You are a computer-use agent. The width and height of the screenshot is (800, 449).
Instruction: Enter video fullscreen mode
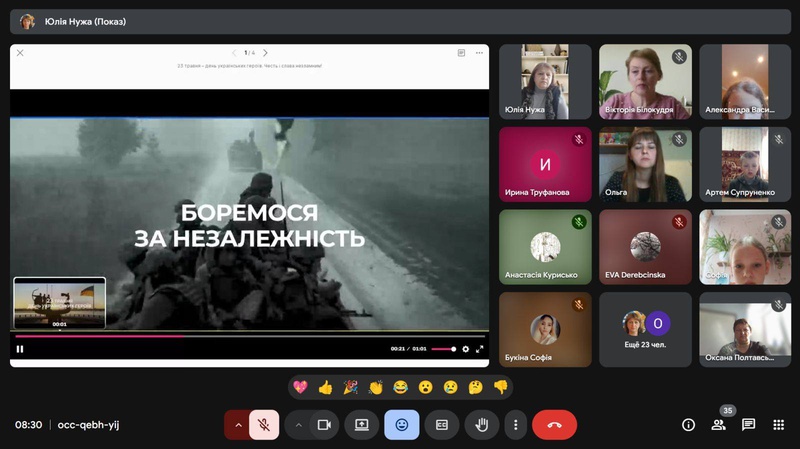tap(480, 349)
